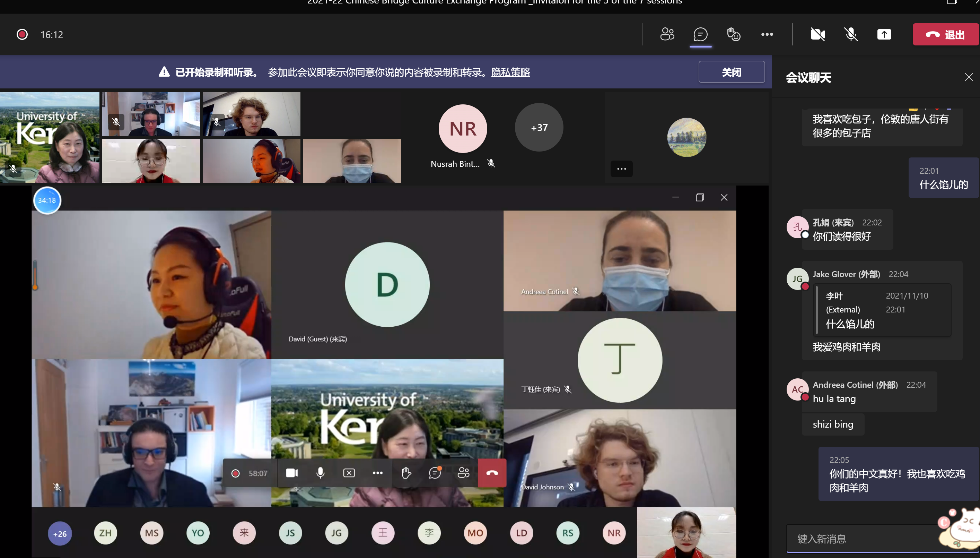Open options ellipsis on landscape avatar tile

[621, 169]
